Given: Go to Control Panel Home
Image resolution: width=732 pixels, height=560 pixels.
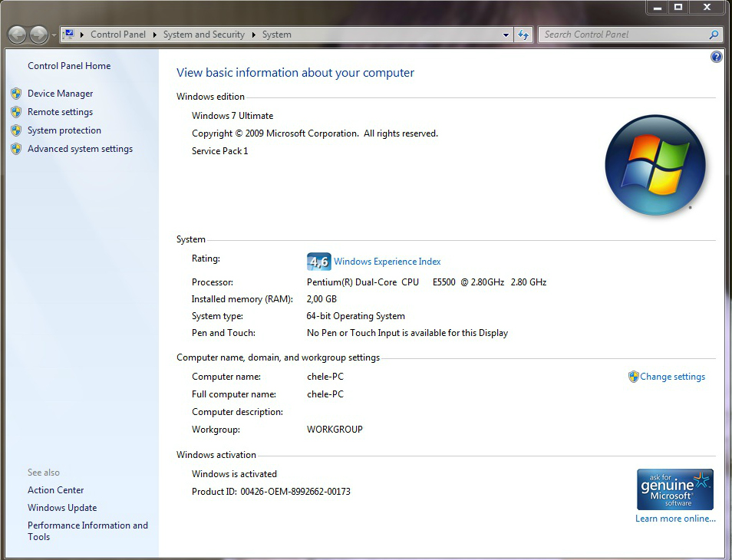Looking at the screenshot, I should point(69,66).
